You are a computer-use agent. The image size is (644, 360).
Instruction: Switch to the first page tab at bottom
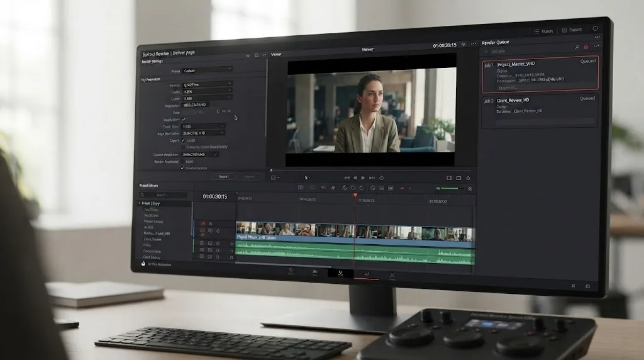[x=291, y=271]
